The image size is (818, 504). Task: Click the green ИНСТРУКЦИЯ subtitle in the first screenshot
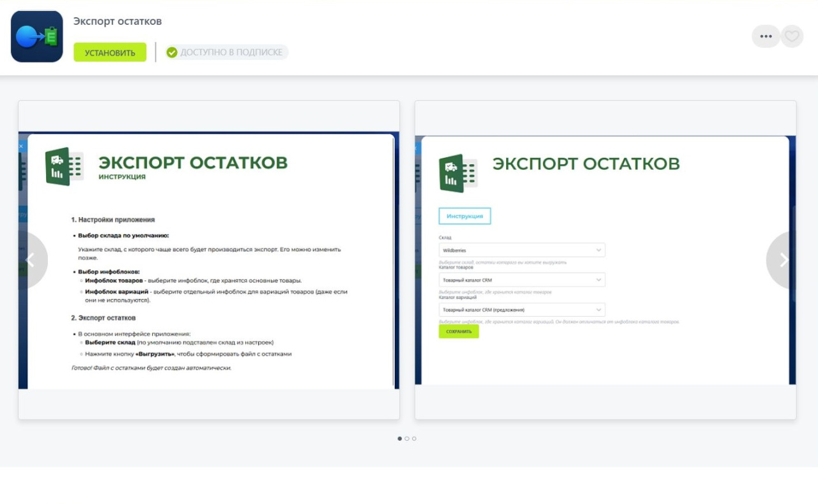pyautogui.click(x=122, y=177)
